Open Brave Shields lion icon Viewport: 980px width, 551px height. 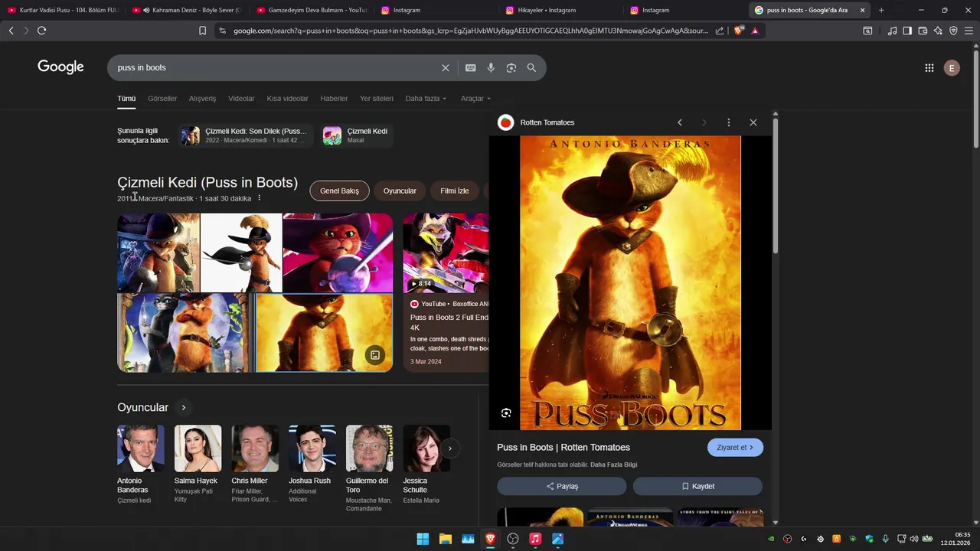(739, 31)
